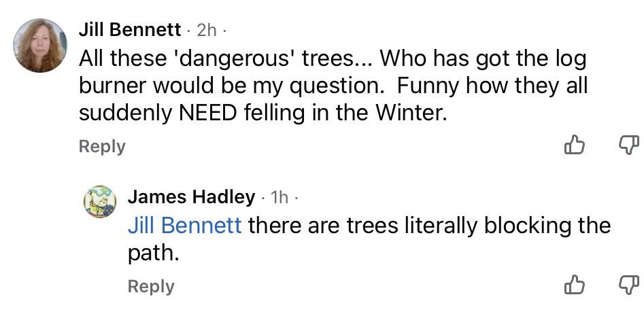This screenshot has height=314, width=644.
Task: Reply to Jill Bennett's comment
Action: [x=102, y=146]
